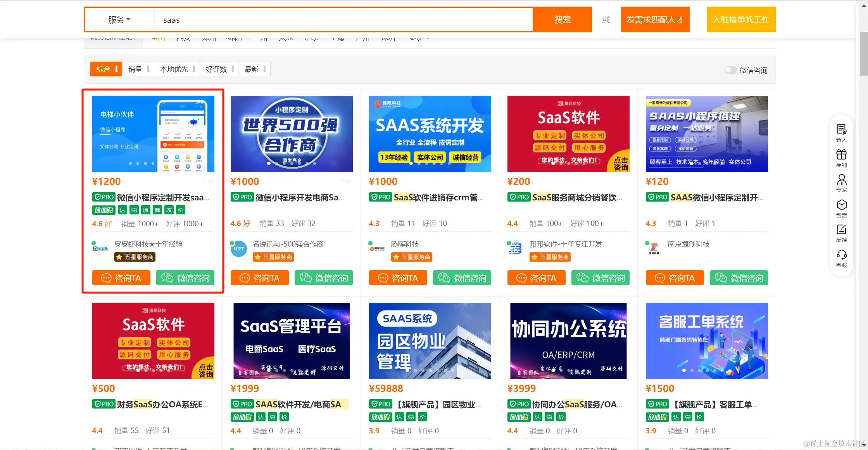Click 三星服务商 badge of 名锐讯动
This screenshot has width=868, height=450.
pyautogui.click(x=273, y=257)
